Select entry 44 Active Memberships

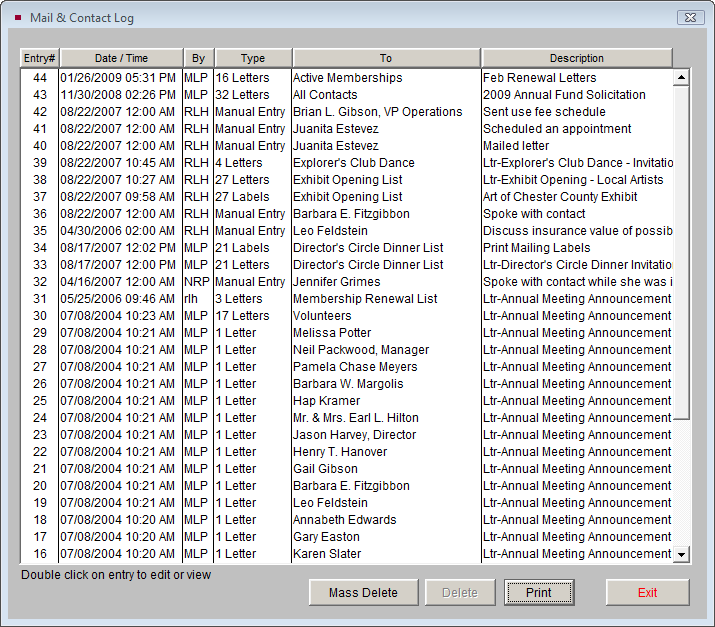347,78
